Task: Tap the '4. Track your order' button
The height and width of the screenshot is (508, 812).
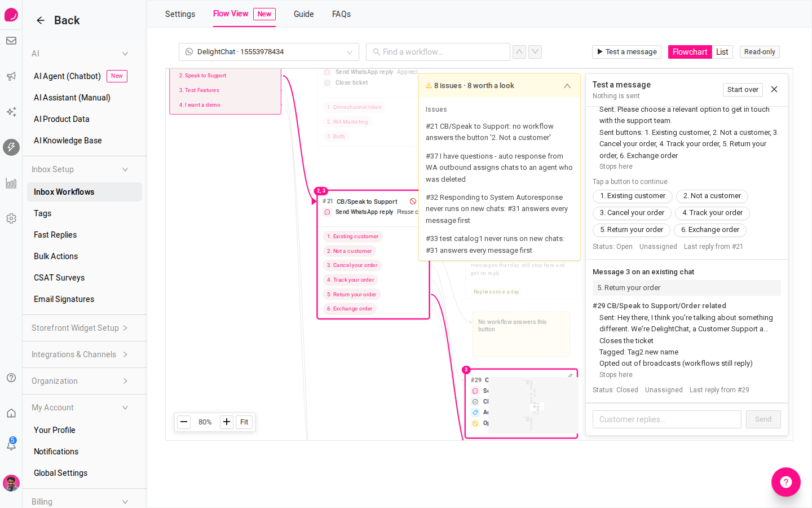Action: coord(712,213)
